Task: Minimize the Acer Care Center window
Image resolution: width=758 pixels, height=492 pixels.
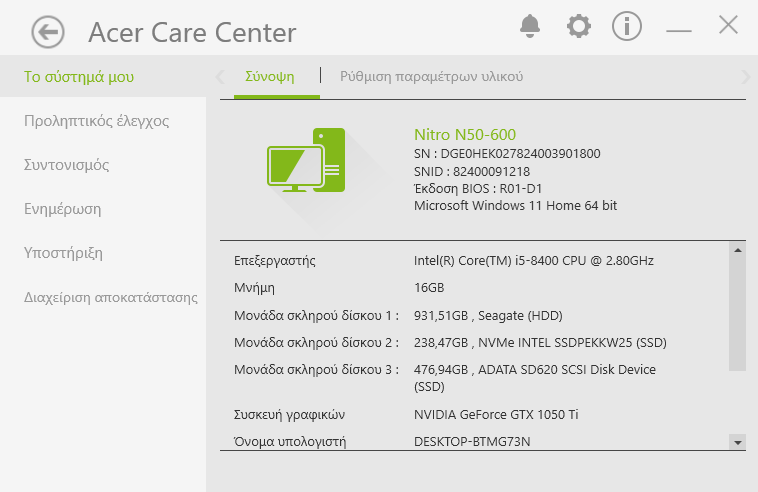Action: 679,30
